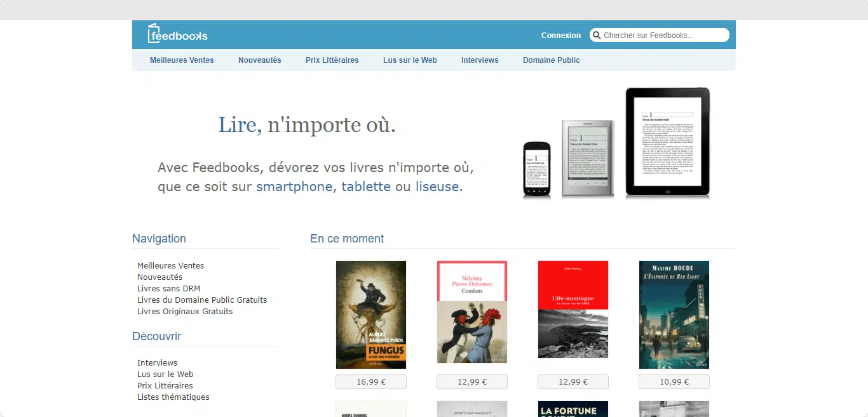
Task: Click the tablet device image
Action: pyautogui.click(x=667, y=142)
